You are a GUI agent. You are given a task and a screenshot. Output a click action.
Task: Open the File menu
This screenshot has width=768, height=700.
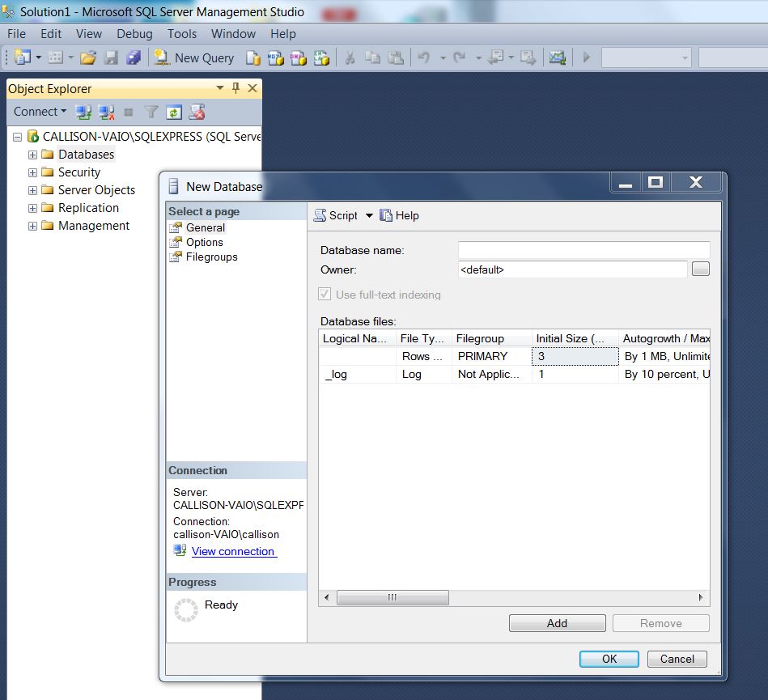[x=16, y=34]
